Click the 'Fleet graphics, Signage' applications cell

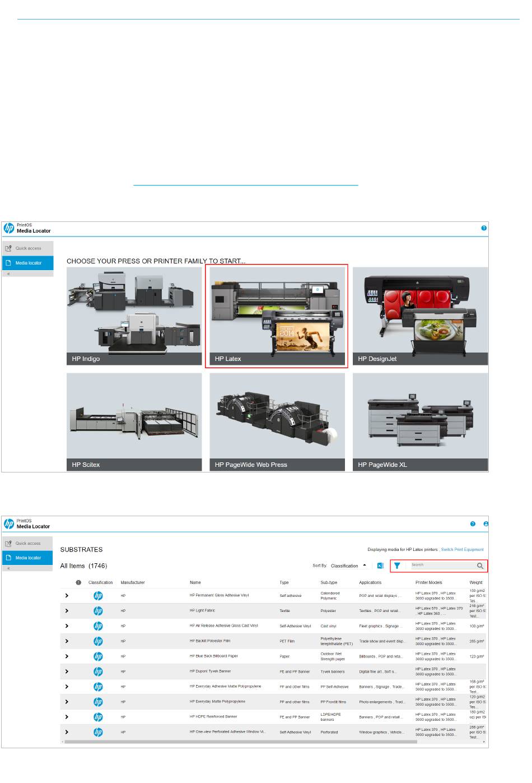(381, 626)
